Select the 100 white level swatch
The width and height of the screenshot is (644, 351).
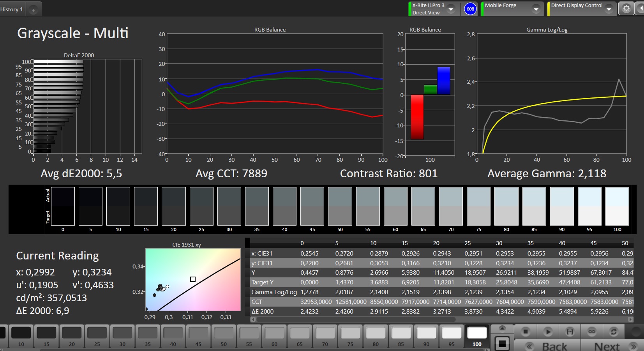477,336
